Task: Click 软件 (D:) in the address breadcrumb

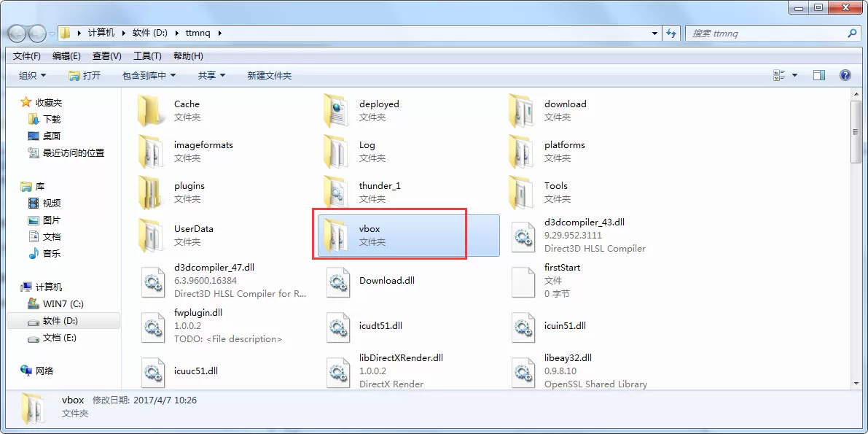Action: tap(150, 34)
